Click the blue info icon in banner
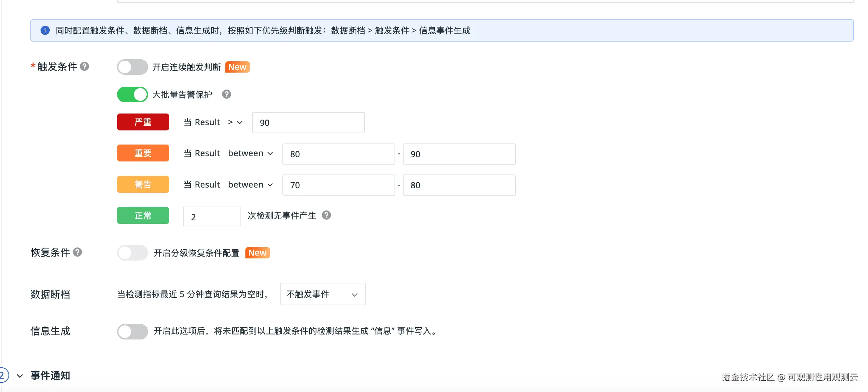The image size is (868, 392). (45, 30)
